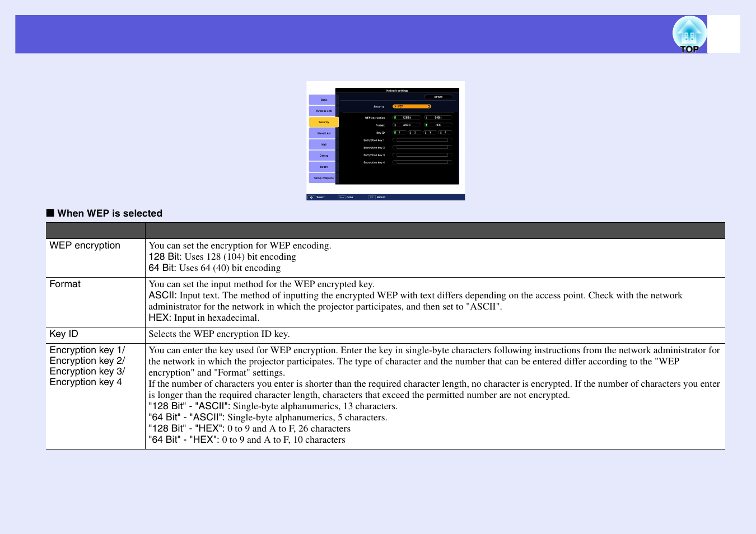This screenshot has height=534, width=756.
Task: Select Key ID 4
Action: [x=445, y=133]
